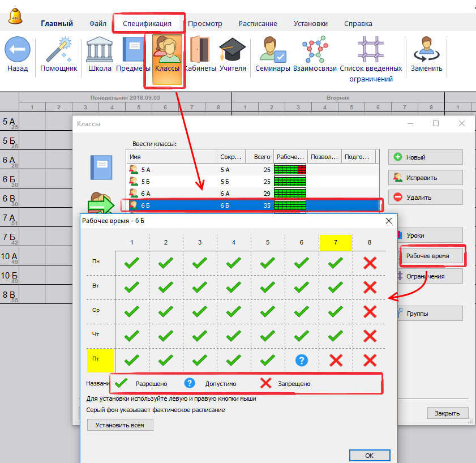Switch to the Расписание menu tab

258,24
